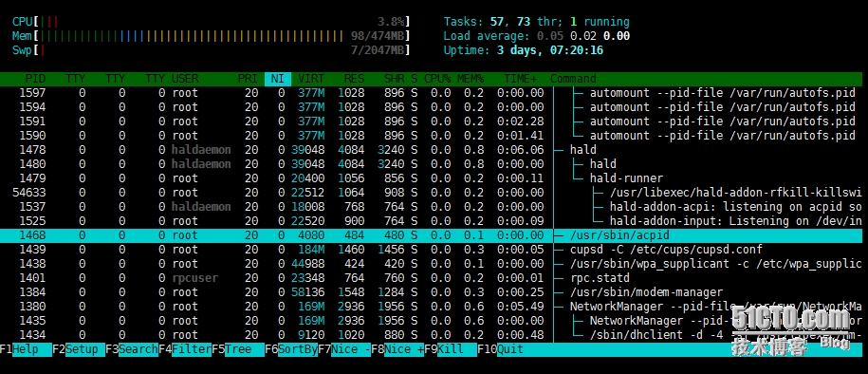Click the Uptime 3 days, 07:20:16 text

(523, 51)
